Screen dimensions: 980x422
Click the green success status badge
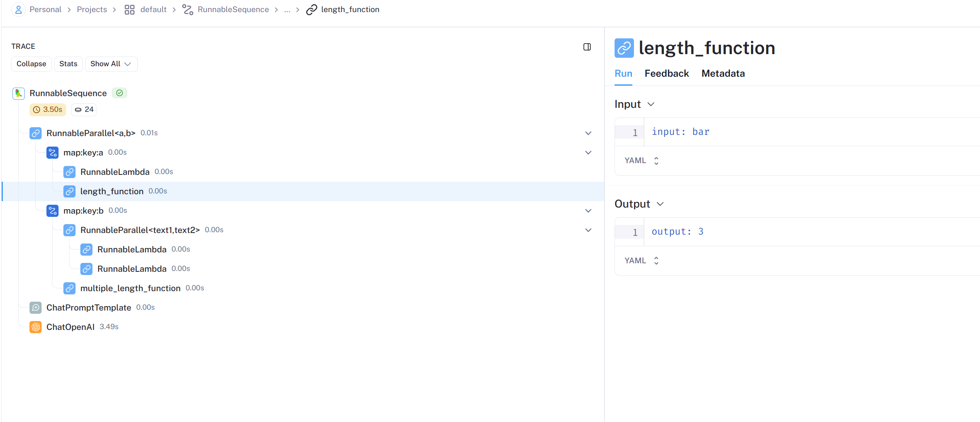120,93
